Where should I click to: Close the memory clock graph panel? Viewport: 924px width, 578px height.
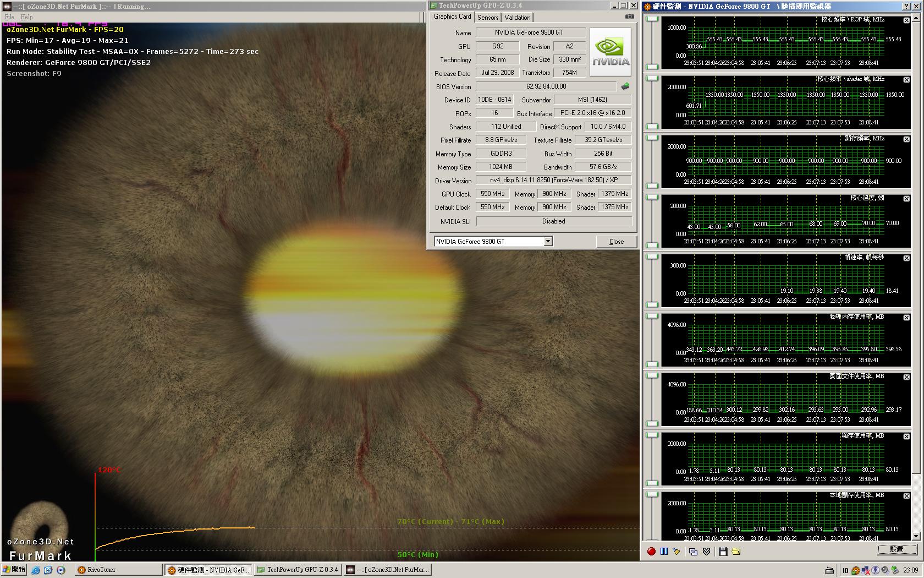(x=906, y=139)
